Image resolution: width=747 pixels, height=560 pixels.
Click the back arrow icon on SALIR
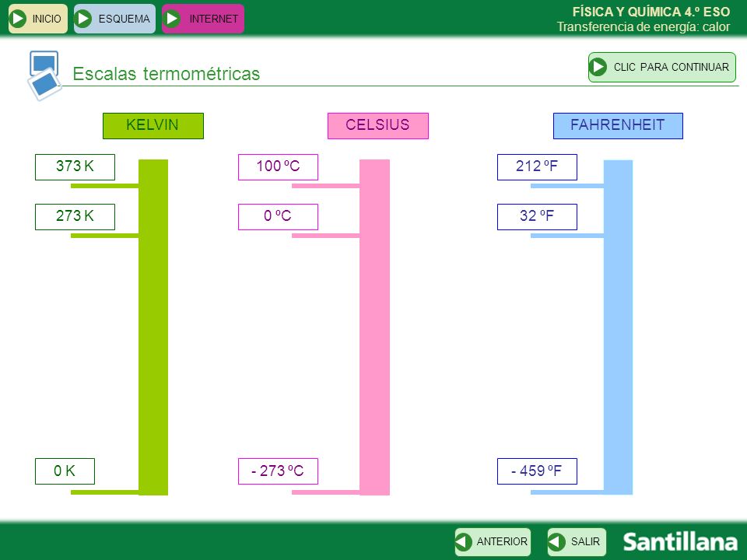(556, 541)
